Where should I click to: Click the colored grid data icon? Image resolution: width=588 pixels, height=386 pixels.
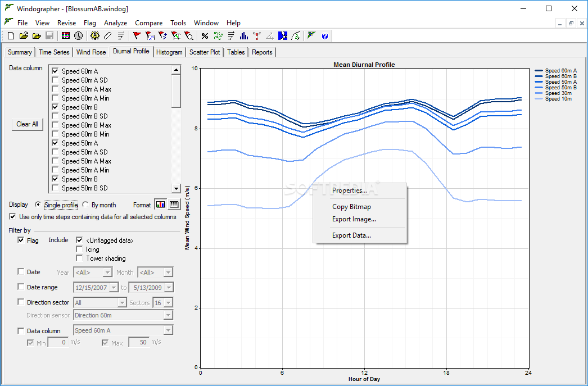[66, 36]
